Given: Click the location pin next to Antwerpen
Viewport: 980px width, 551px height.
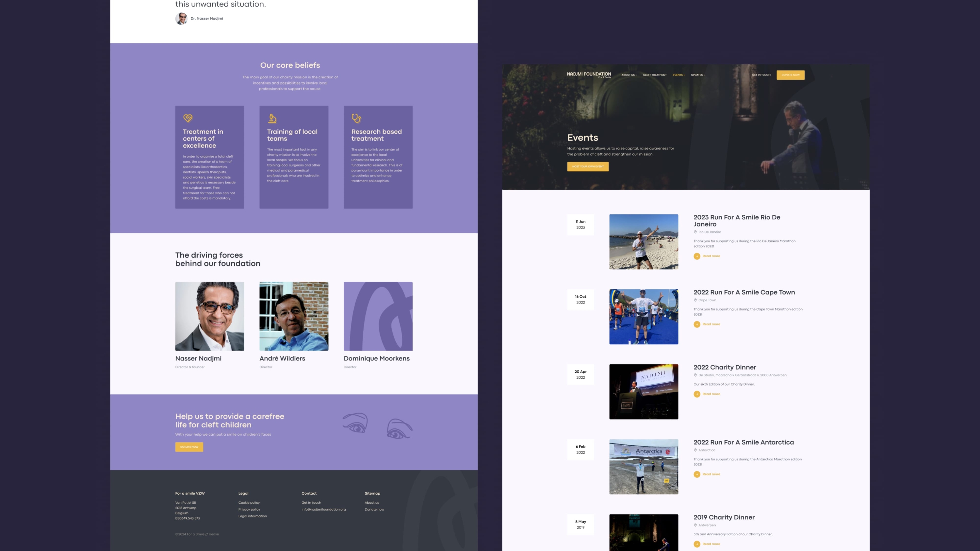Looking at the screenshot, I should tap(695, 525).
